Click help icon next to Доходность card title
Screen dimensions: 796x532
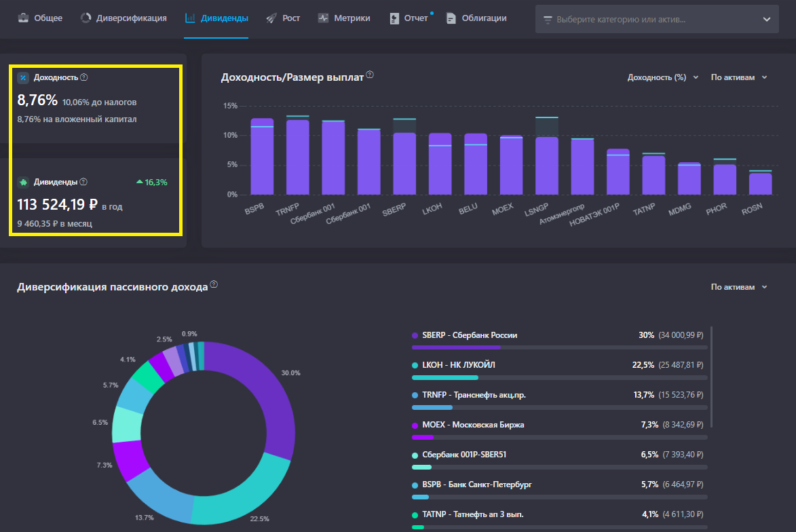tap(84, 77)
